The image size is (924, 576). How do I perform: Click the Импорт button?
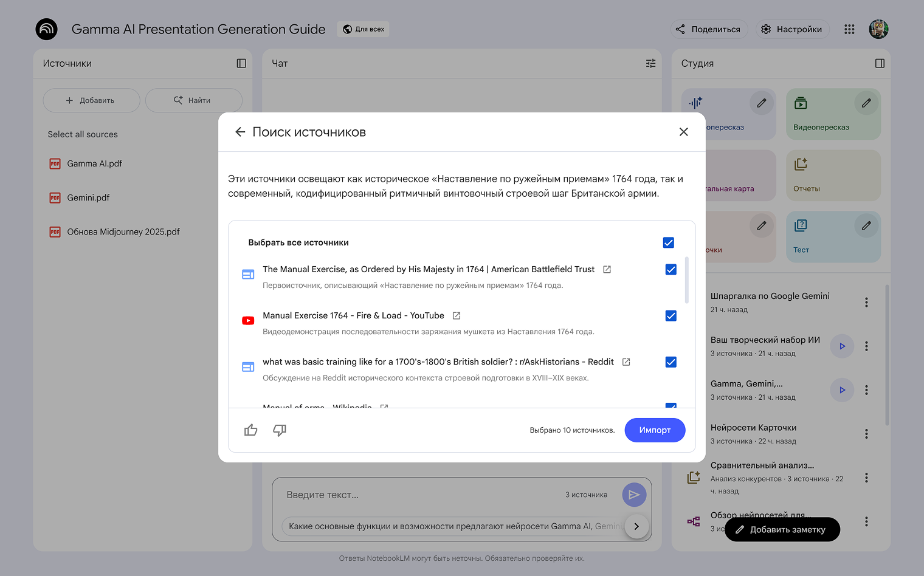[655, 430]
